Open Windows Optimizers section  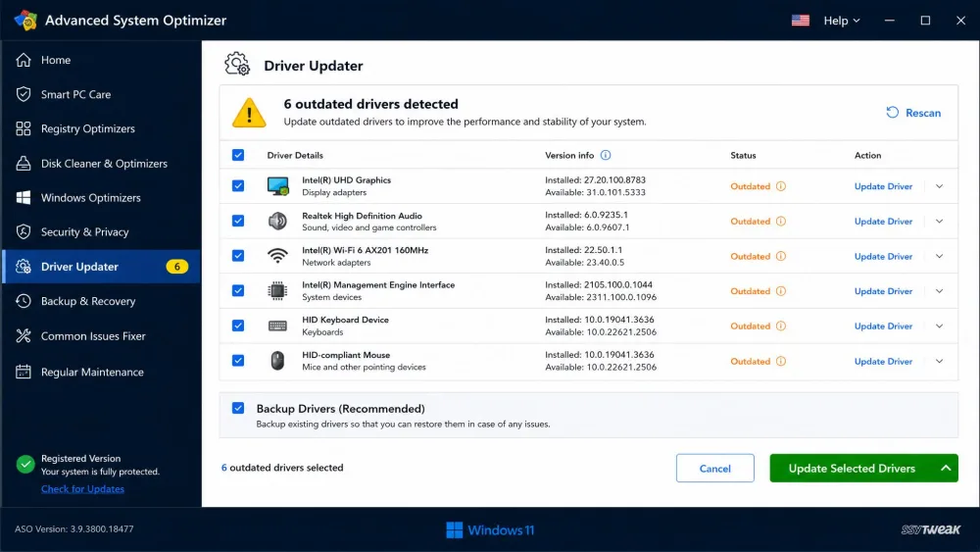click(x=101, y=197)
